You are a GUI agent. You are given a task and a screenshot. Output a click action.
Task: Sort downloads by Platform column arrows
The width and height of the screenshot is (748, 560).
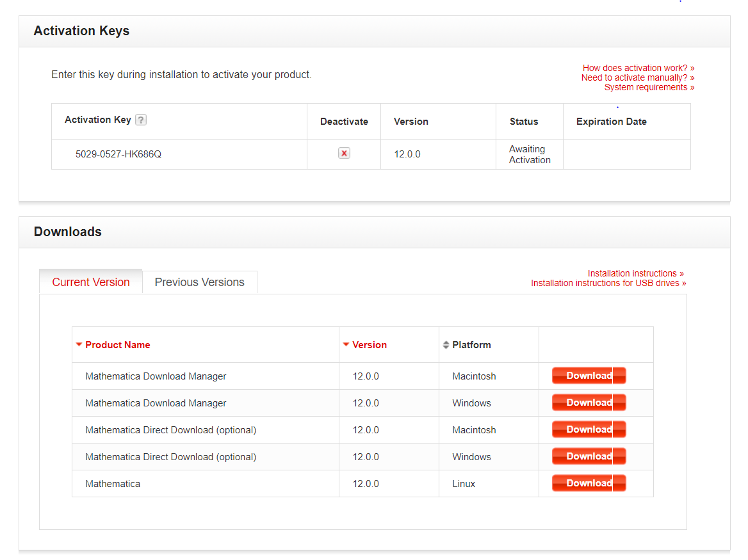pyautogui.click(x=446, y=344)
